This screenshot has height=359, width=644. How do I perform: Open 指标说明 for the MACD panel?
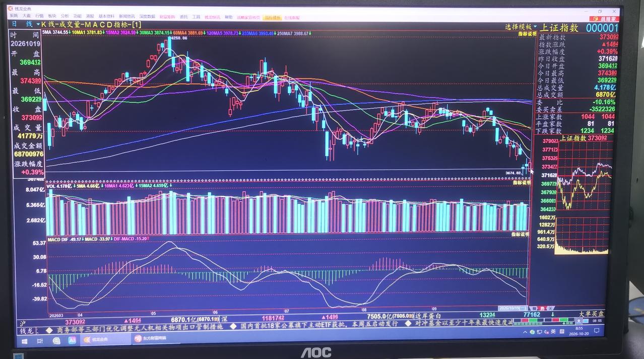click(521, 234)
